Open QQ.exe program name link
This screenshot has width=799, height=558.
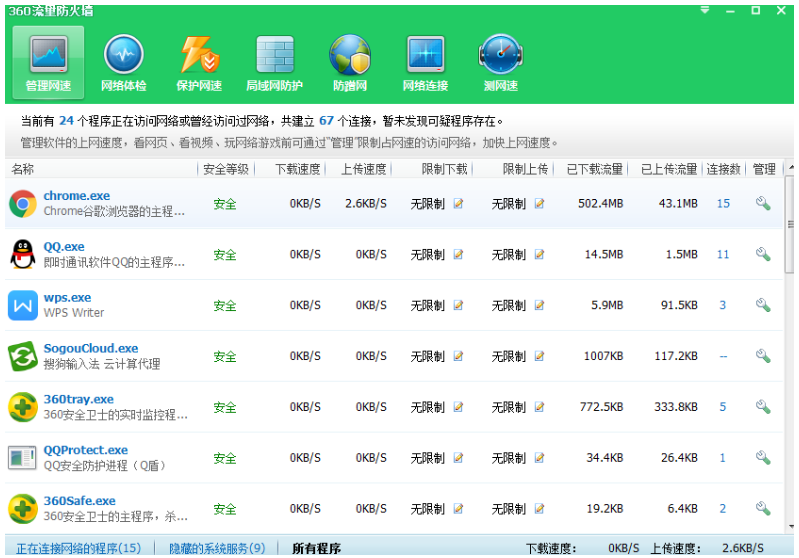[x=64, y=246]
